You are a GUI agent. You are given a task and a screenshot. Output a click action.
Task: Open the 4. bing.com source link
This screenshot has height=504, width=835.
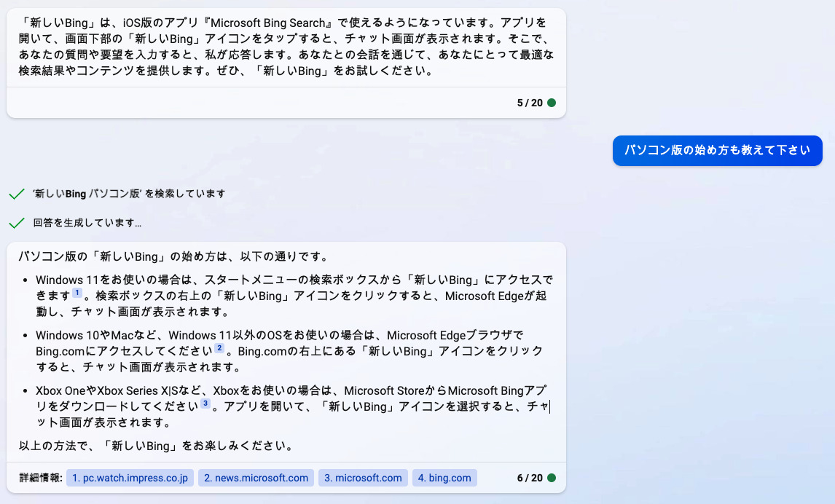coord(444,478)
